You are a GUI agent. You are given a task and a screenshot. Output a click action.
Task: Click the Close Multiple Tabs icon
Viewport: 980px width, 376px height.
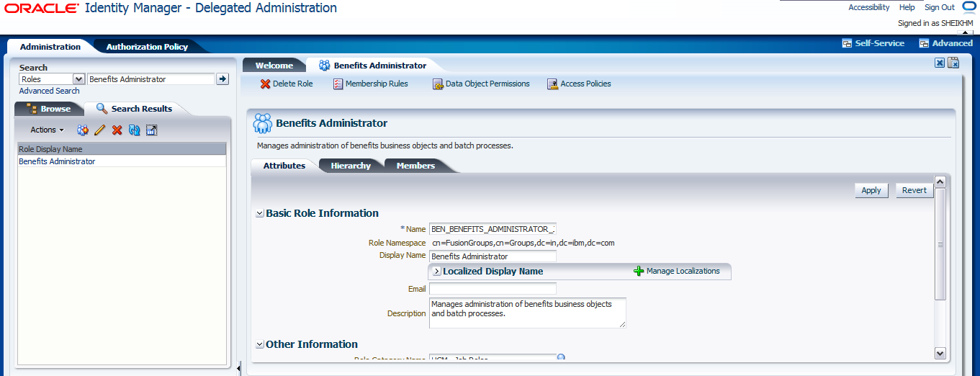[953, 63]
